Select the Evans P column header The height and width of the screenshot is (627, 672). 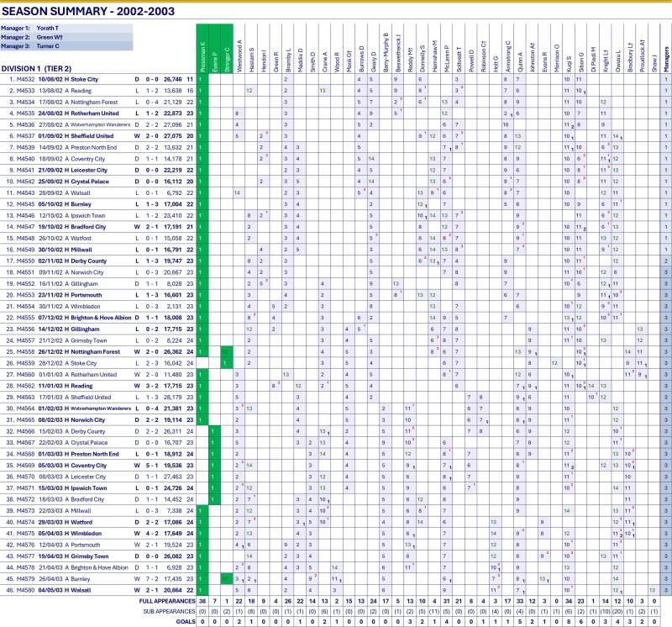[x=215, y=49]
